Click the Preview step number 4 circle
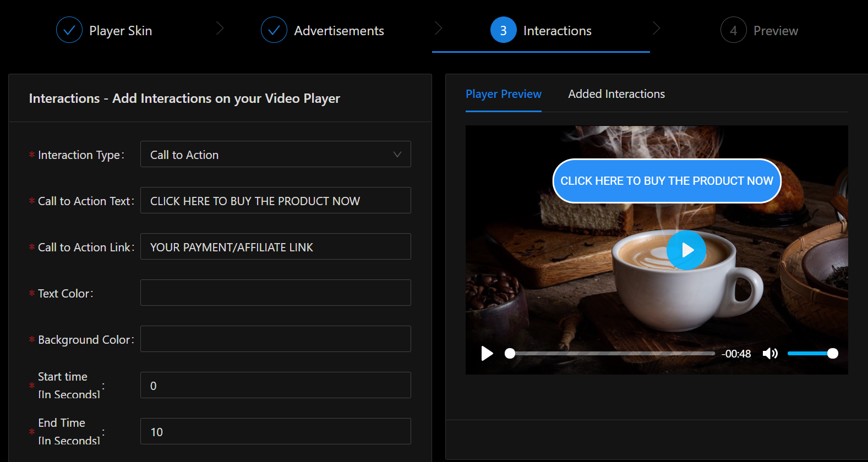Screen dimensions: 868x462 click(x=734, y=30)
